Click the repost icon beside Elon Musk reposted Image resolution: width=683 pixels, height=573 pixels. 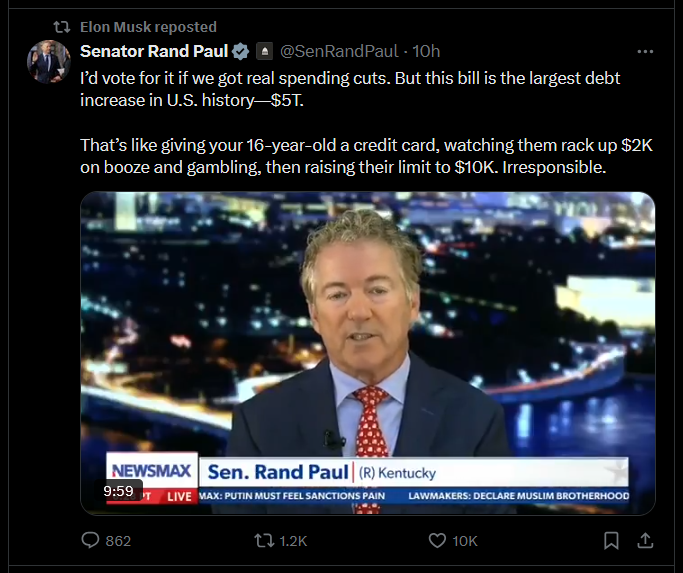(x=61, y=27)
